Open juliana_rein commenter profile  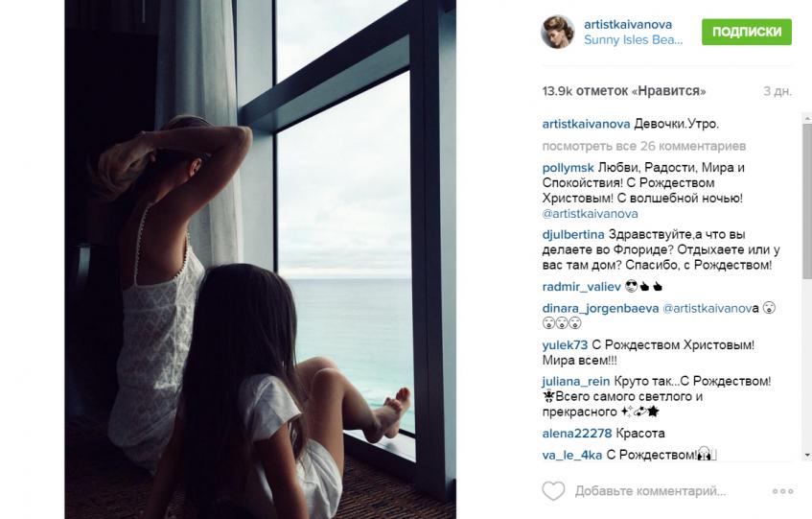pos(576,381)
